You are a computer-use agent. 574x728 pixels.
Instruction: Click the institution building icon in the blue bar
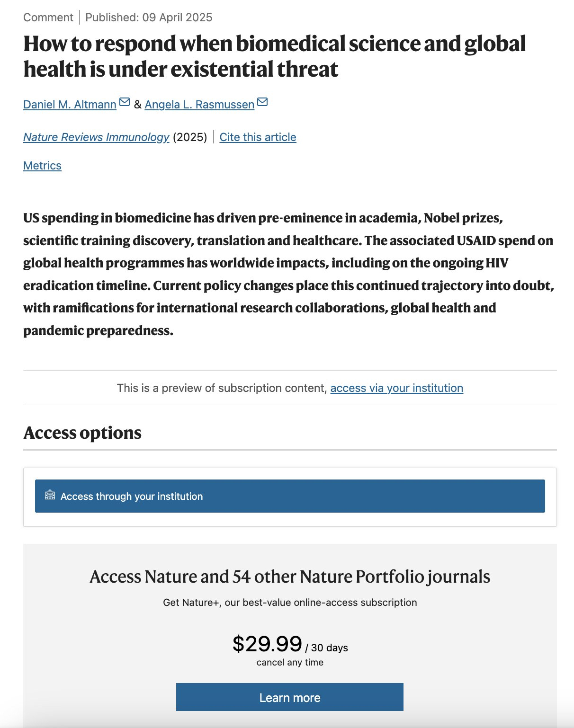50,496
